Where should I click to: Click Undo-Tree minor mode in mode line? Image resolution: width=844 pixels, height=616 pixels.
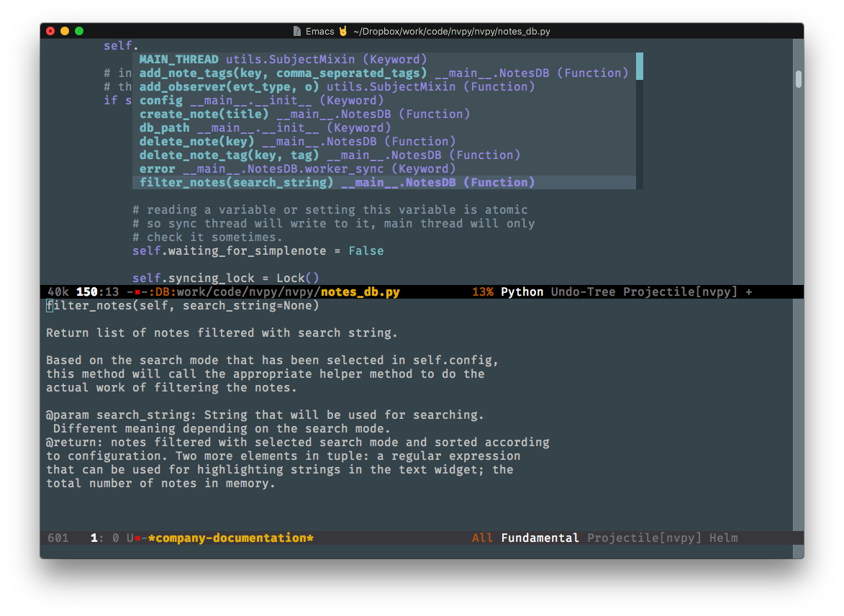[583, 292]
